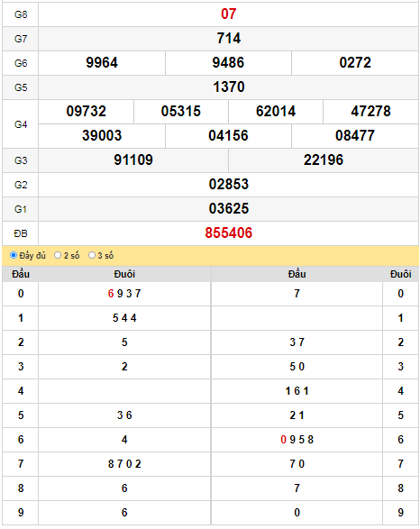Click G4 prize number 47278
The image size is (420, 529).
(x=370, y=112)
